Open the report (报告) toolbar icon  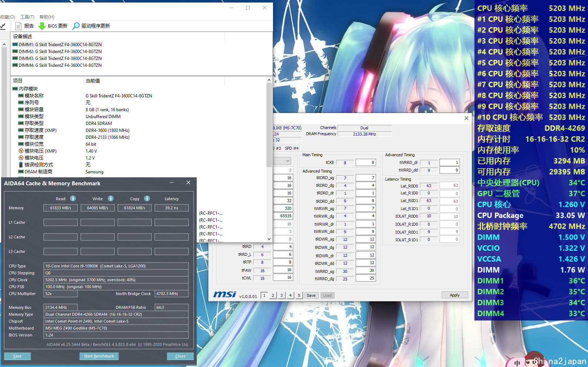(x=18, y=26)
